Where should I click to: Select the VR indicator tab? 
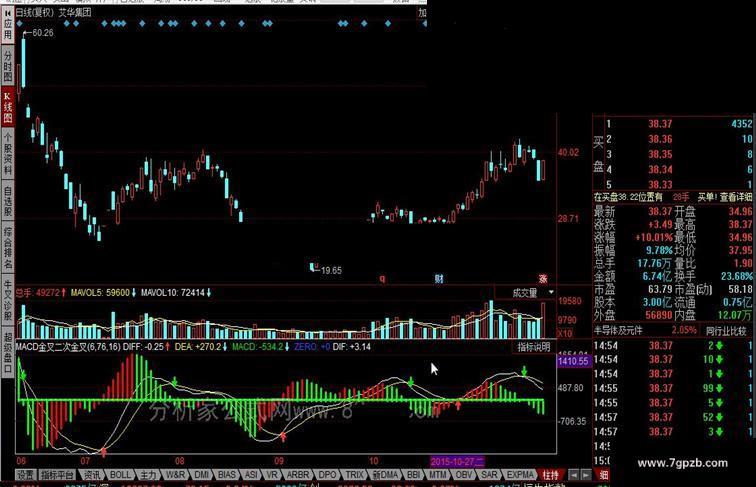pyautogui.click(x=272, y=475)
